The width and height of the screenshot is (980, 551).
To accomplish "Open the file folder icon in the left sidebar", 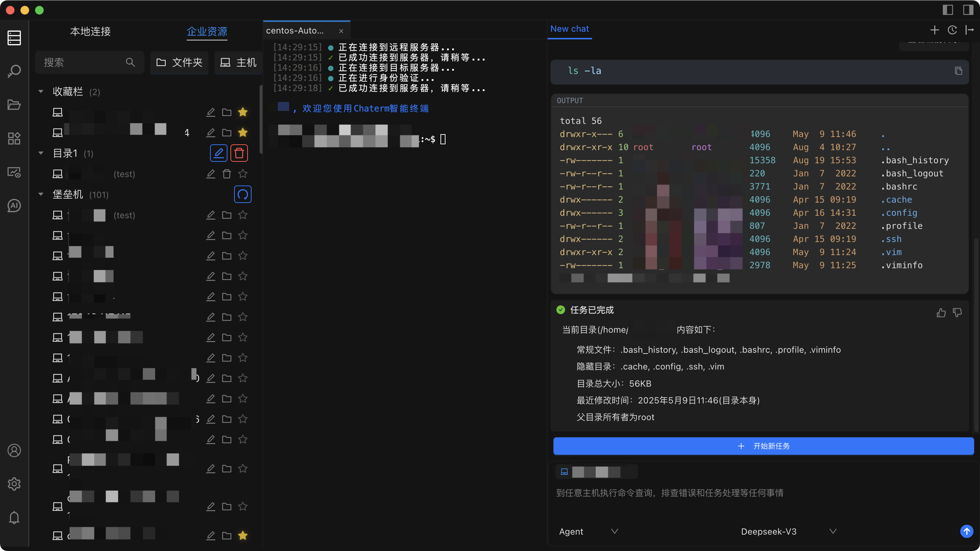I will click(14, 105).
